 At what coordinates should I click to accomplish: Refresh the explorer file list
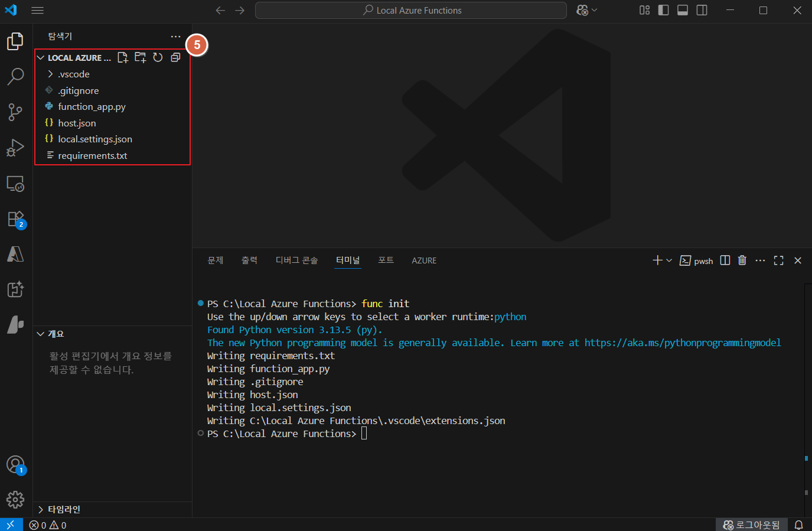pyautogui.click(x=158, y=57)
